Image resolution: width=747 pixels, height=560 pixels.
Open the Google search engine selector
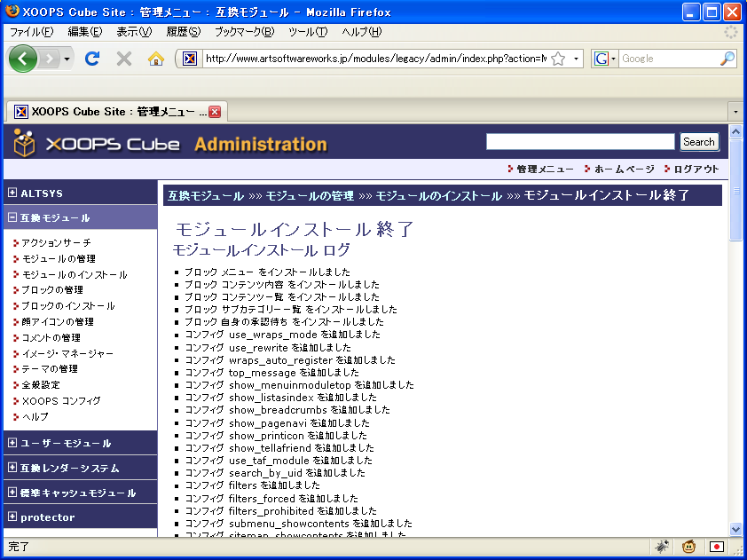click(605, 59)
